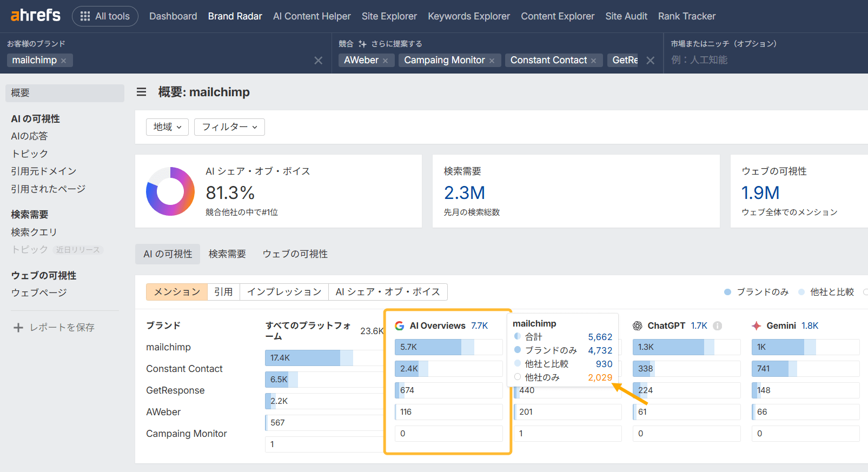Click all platforms 17.4K bar
Screen dimensions: 868x472
pyautogui.click(x=324, y=358)
